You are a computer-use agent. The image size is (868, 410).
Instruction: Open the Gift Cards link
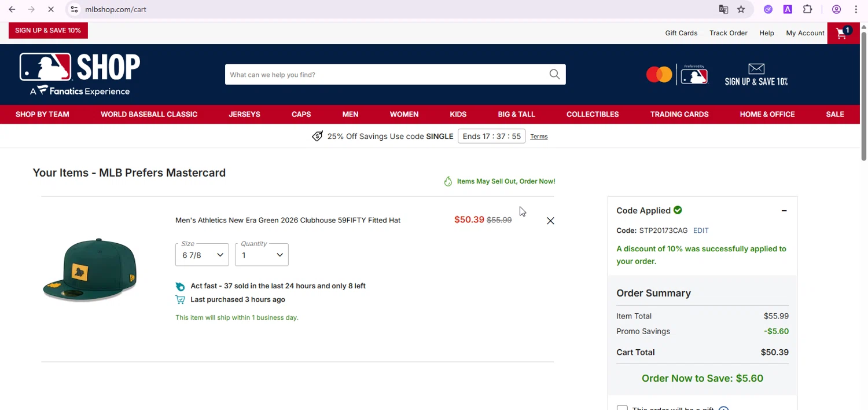(x=681, y=33)
